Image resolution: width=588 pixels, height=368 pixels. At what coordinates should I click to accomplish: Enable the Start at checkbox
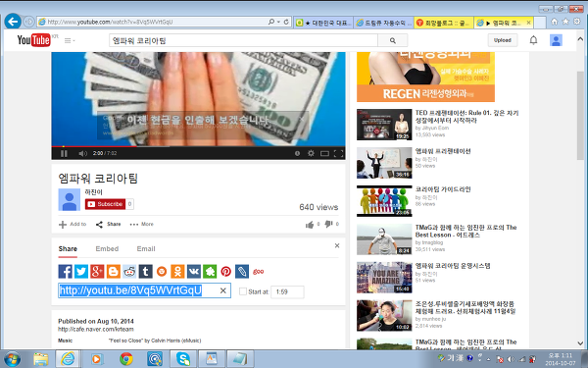[243, 291]
